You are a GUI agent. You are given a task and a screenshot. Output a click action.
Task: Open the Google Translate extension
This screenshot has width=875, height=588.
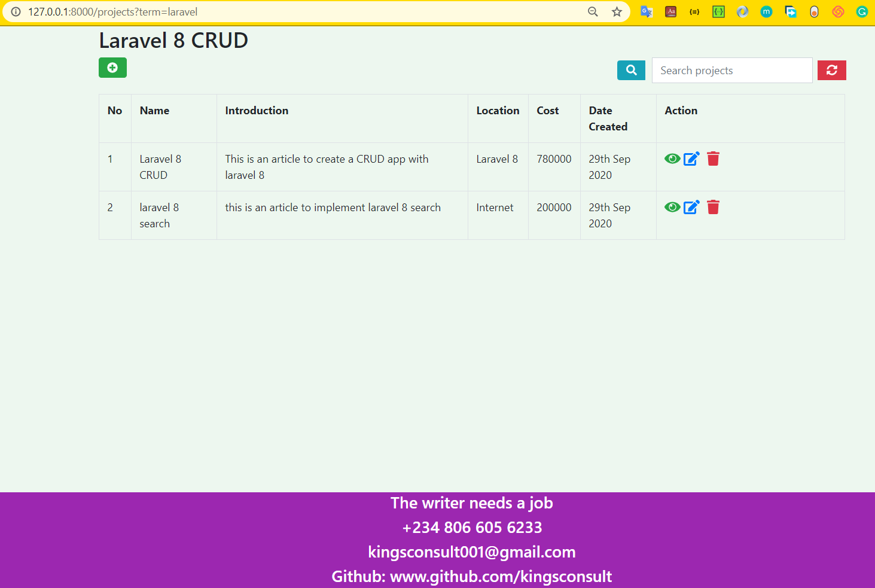tap(647, 11)
